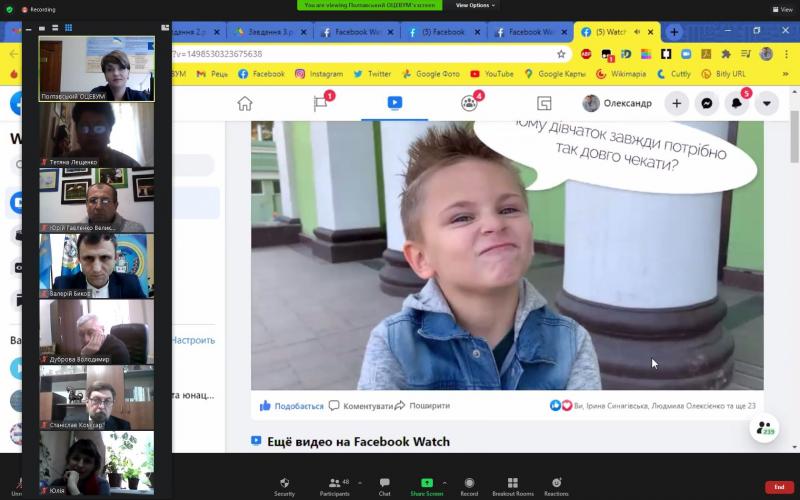Select Валерій Биков video thumbnail

(97, 266)
